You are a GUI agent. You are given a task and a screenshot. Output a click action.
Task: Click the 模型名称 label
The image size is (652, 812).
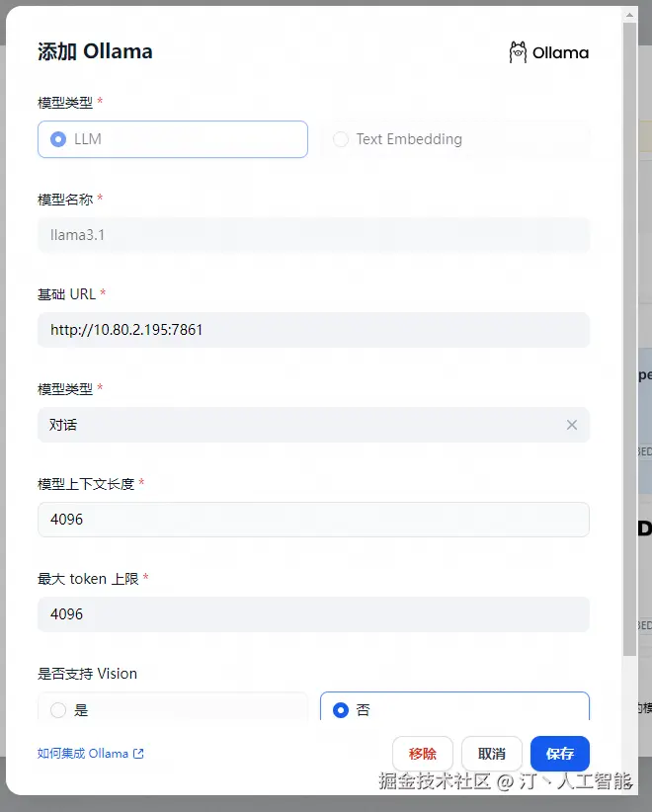(65, 200)
